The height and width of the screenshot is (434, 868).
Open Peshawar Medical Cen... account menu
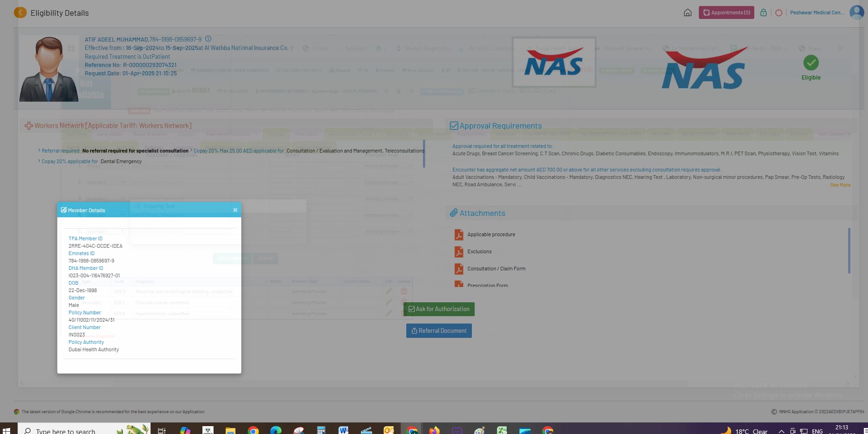(x=817, y=12)
